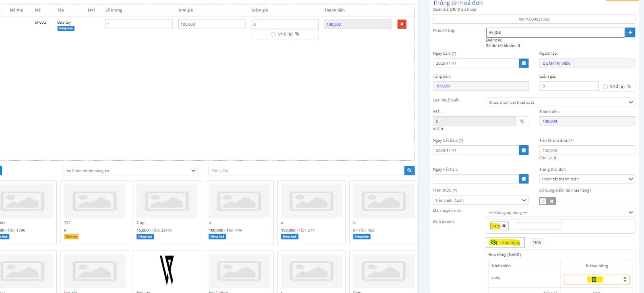Remove the kaity tag from Kinh doanh
Screen dimensions: 644x293
(x=504, y=226)
